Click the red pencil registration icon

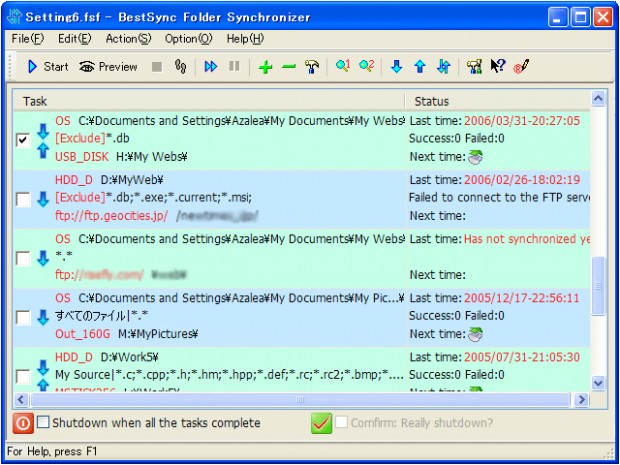coord(522,66)
